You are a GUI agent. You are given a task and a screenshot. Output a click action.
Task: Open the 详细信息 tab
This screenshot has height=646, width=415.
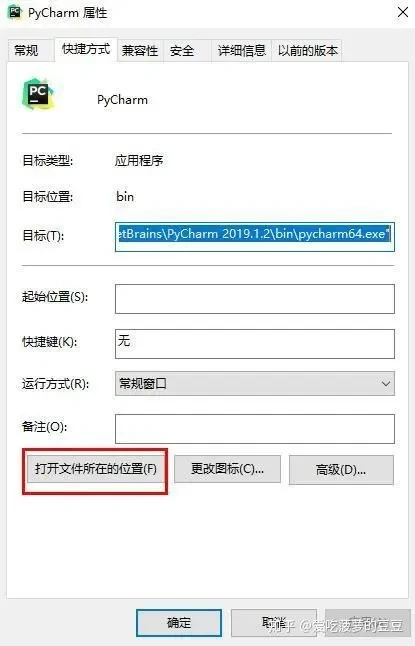[x=241, y=51]
